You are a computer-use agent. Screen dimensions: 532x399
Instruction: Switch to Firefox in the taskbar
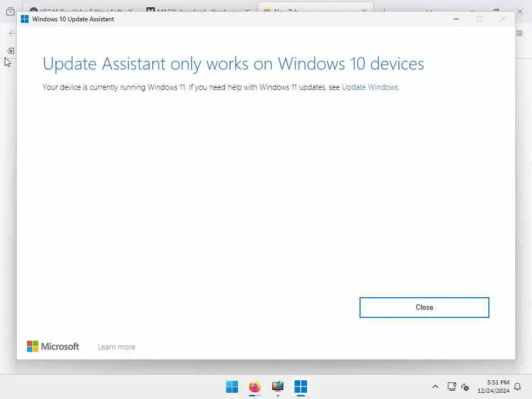(255, 387)
